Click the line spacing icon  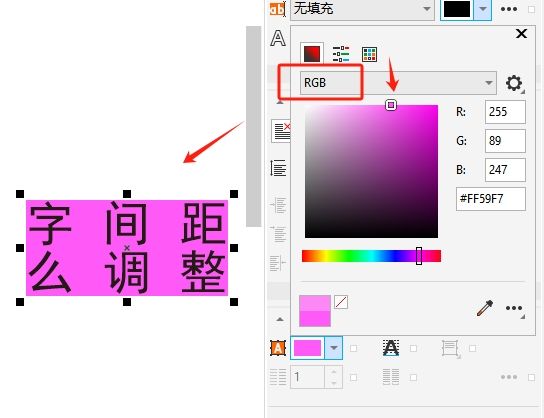[x=278, y=168]
